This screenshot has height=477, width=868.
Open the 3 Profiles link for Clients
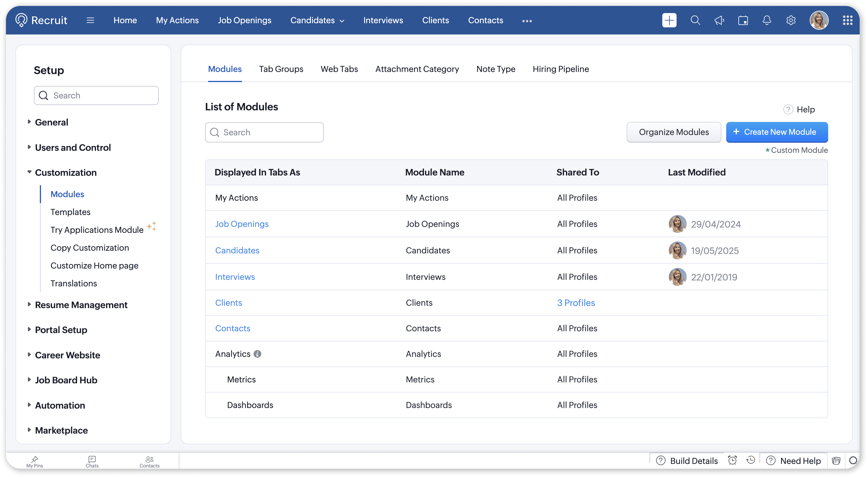point(576,302)
